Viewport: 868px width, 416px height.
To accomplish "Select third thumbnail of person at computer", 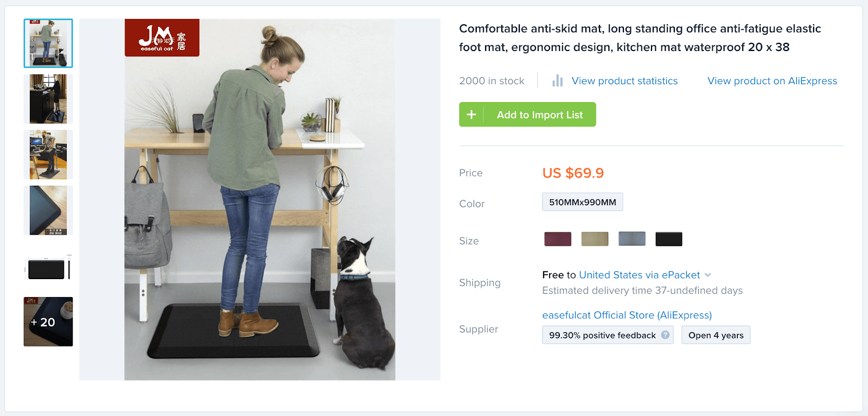I will 48,155.
